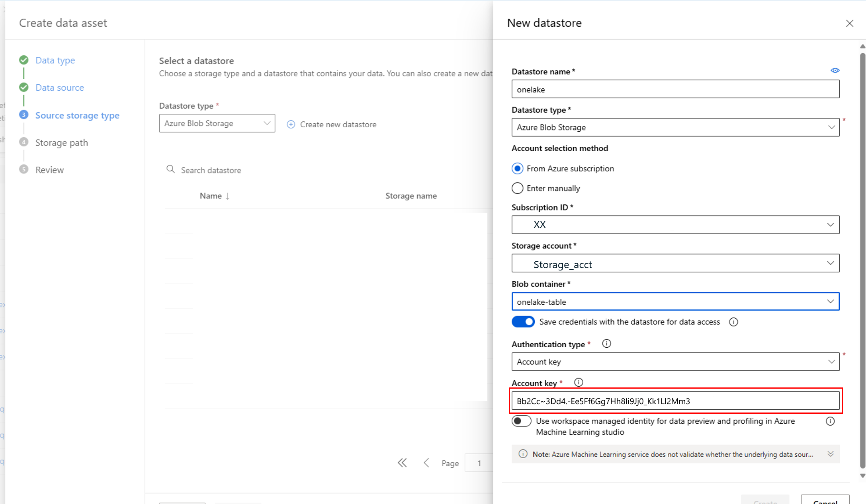Click the Account key input field
The width and height of the screenshot is (866, 504).
pyautogui.click(x=675, y=401)
